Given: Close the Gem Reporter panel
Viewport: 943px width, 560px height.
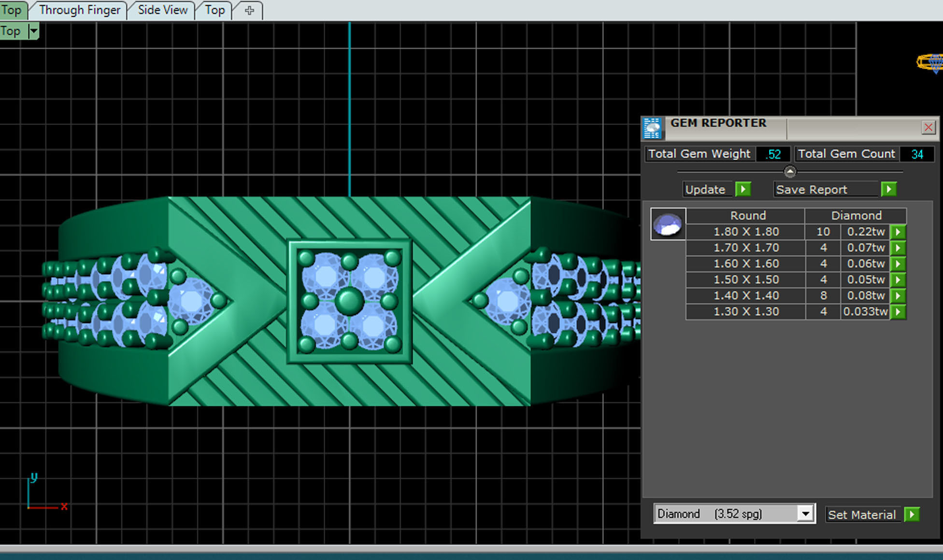Looking at the screenshot, I should coord(928,127).
